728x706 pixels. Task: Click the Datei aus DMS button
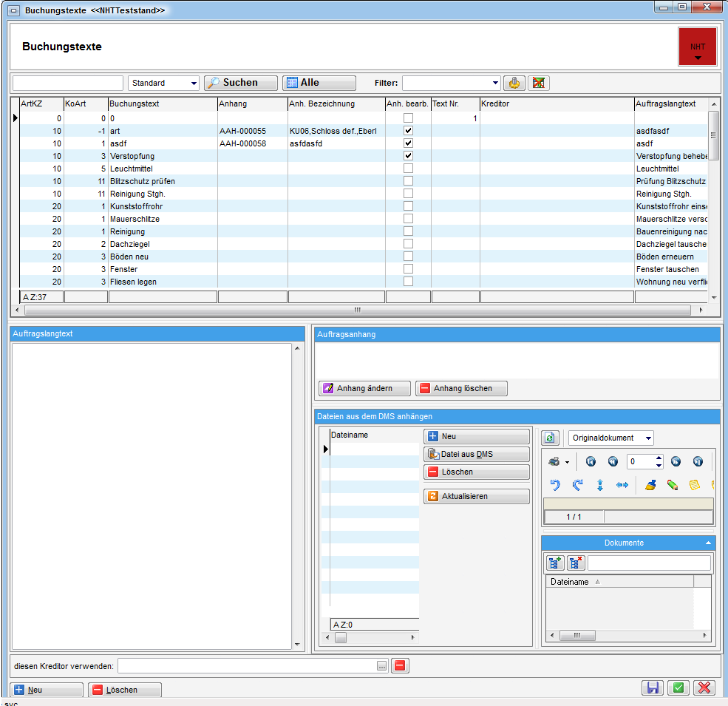click(477, 454)
